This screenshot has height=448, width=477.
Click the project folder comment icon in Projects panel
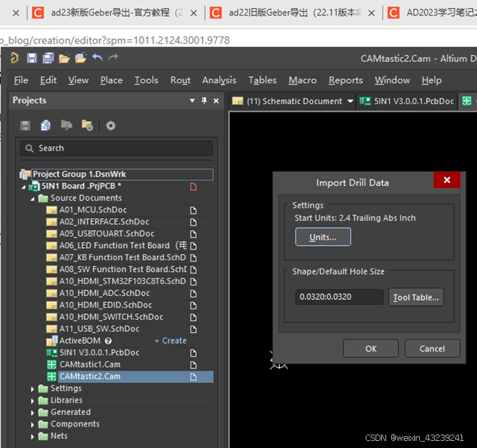(66, 125)
